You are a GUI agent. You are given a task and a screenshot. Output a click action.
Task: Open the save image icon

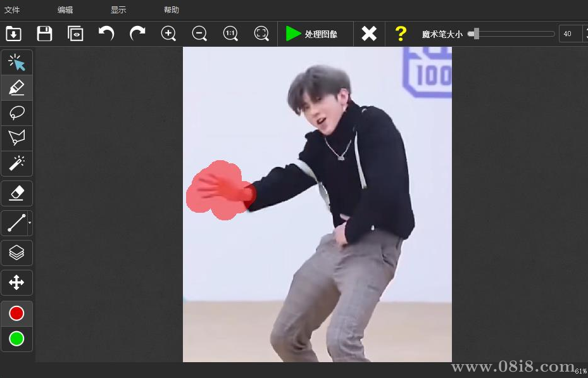click(44, 33)
